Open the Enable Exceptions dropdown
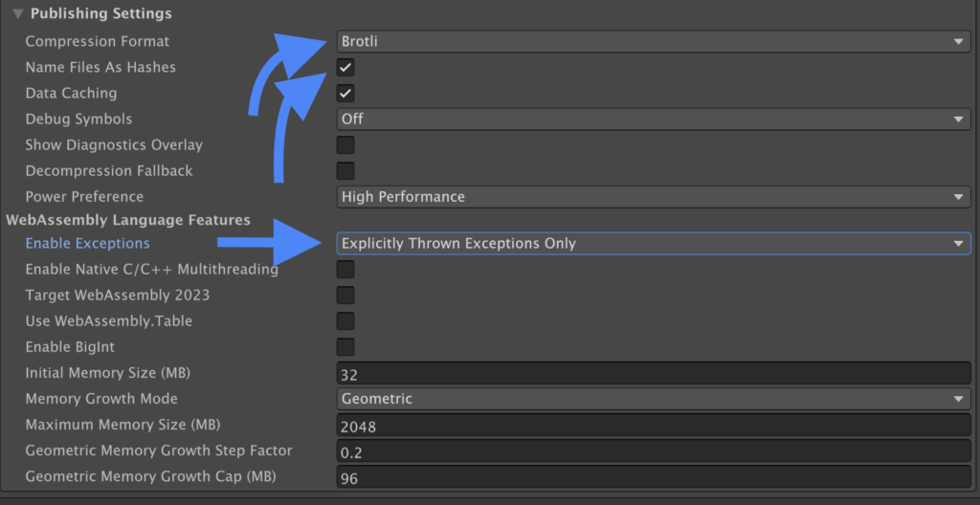980x505 pixels. [653, 243]
